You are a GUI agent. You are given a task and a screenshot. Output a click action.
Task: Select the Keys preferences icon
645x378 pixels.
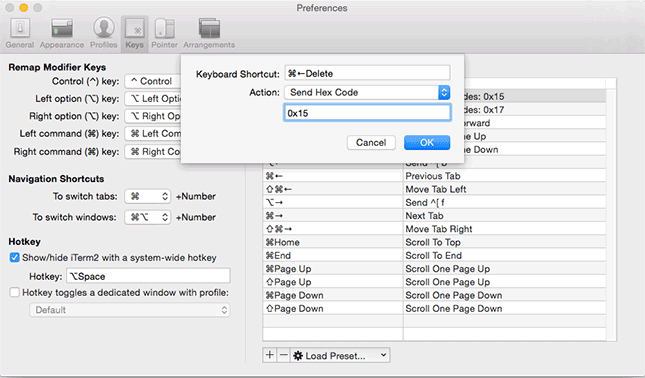tap(135, 34)
